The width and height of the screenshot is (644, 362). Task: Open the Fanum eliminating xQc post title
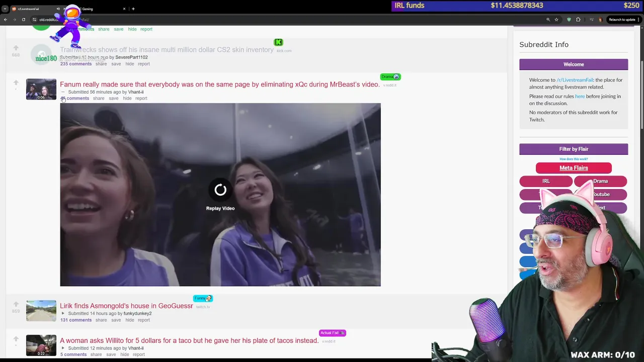(220, 84)
